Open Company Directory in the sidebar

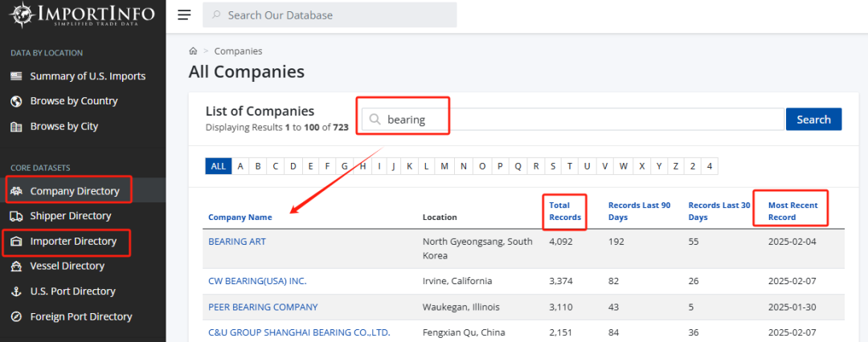(x=75, y=191)
